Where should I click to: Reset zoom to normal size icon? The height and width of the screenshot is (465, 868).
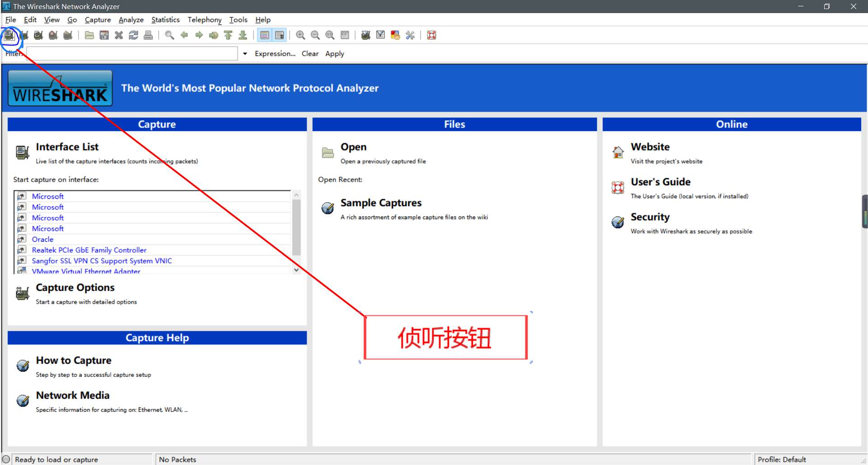pos(330,35)
